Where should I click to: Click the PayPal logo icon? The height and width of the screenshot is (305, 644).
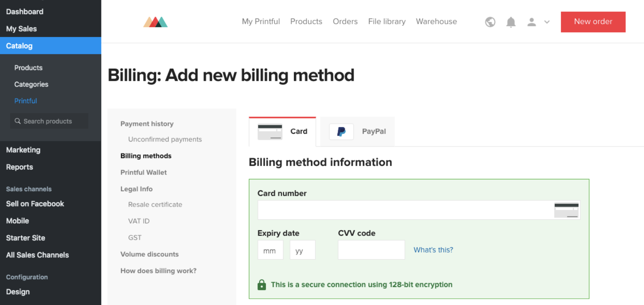pos(341,132)
